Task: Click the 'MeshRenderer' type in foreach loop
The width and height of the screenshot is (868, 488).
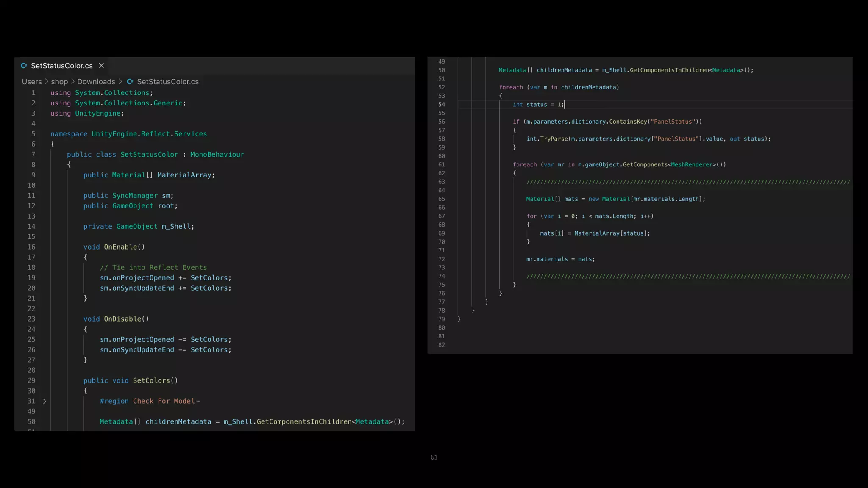Action: click(692, 164)
